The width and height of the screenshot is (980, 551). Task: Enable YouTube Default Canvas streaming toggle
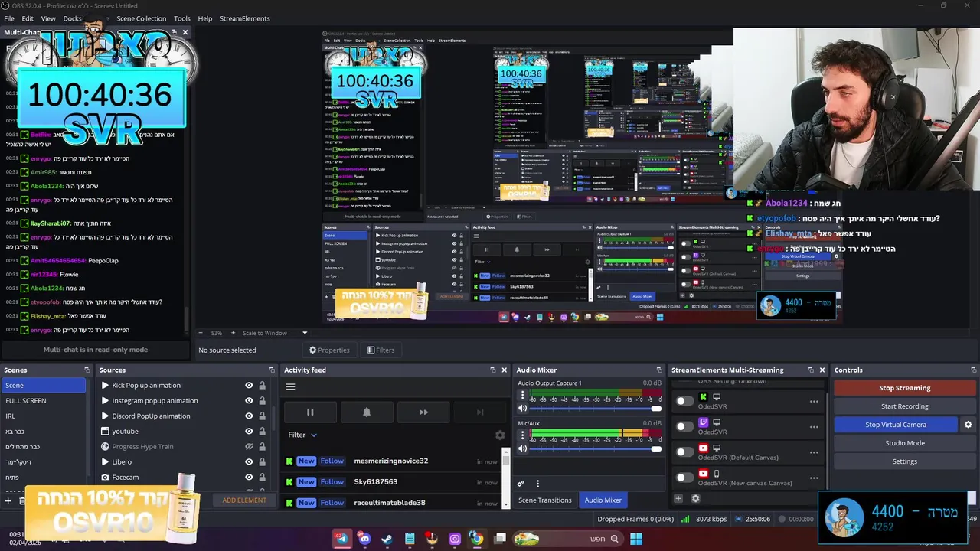(x=684, y=452)
